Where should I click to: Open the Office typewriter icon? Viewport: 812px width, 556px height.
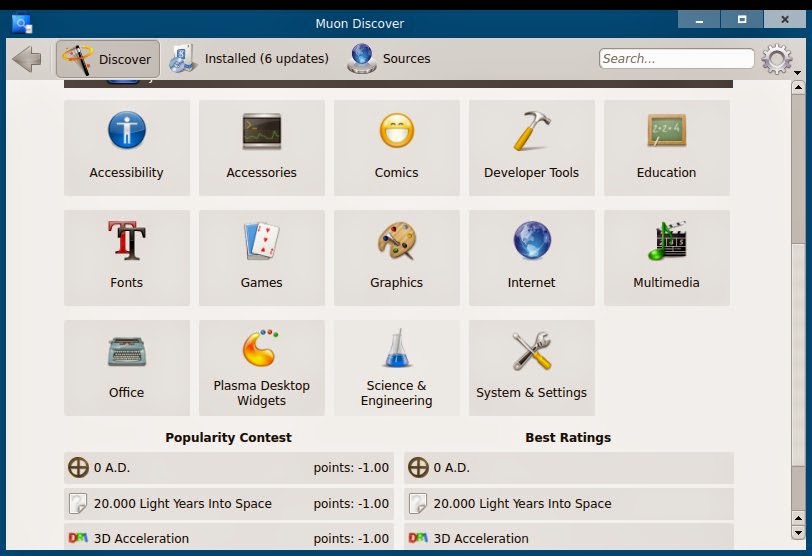pos(127,352)
